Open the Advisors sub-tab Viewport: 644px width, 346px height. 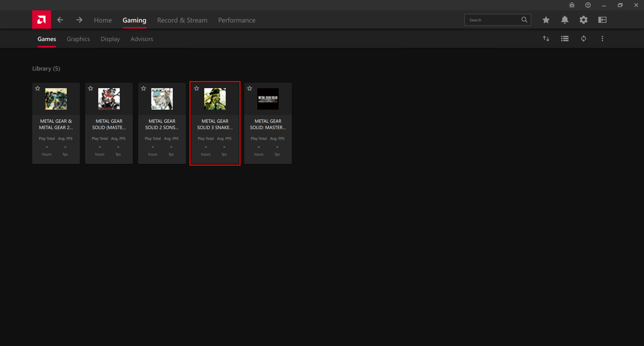click(x=142, y=39)
